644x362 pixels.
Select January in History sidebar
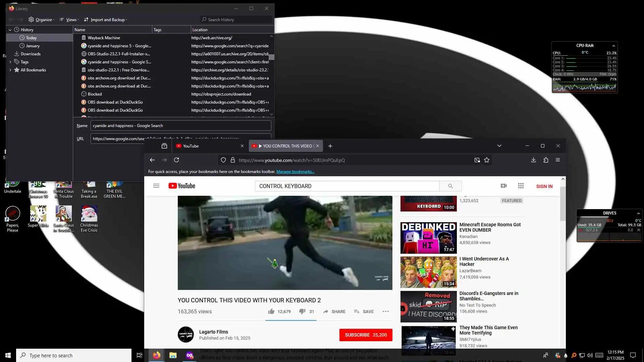33,46
